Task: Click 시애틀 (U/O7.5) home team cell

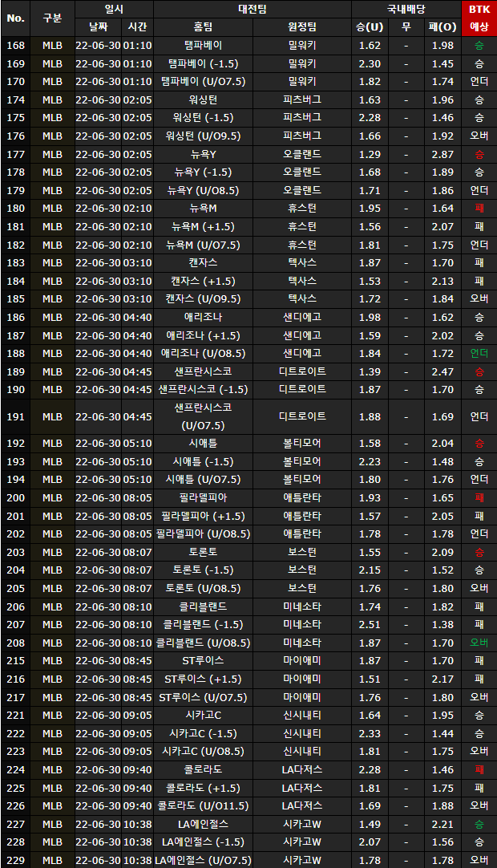Action: coord(203,480)
